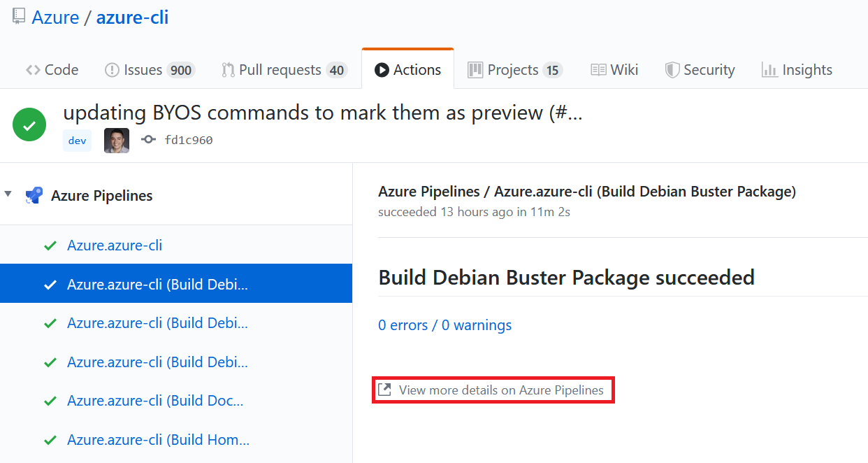The height and width of the screenshot is (463, 868).
Task: Open the Pull requests tab
Action: click(284, 70)
